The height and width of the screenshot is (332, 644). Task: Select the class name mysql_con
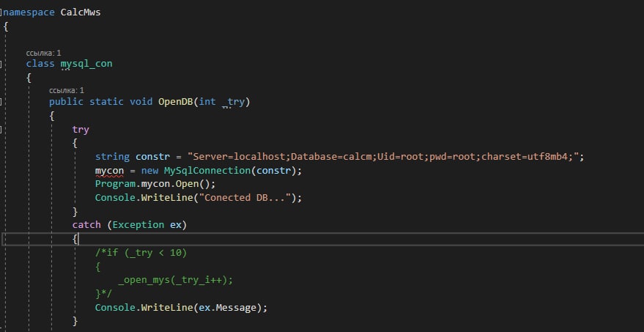(86, 64)
